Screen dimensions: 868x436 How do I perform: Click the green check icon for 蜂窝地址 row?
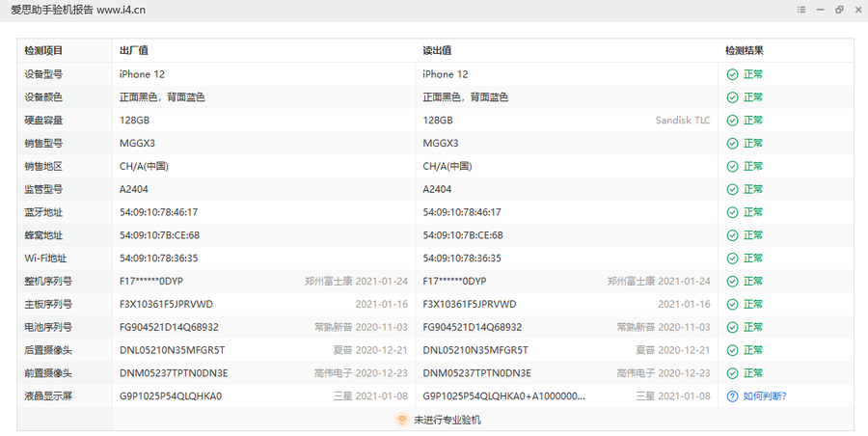(x=732, y=235)
